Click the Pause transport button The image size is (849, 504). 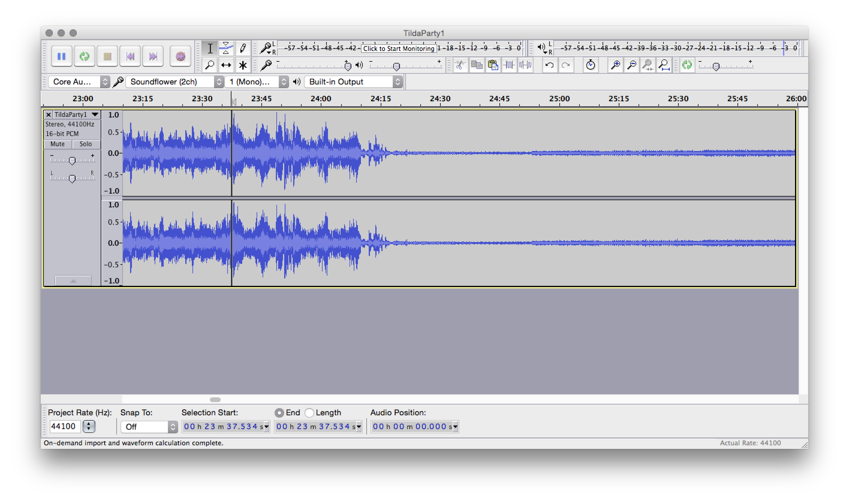pyautogui.click(x=61, y=56)
